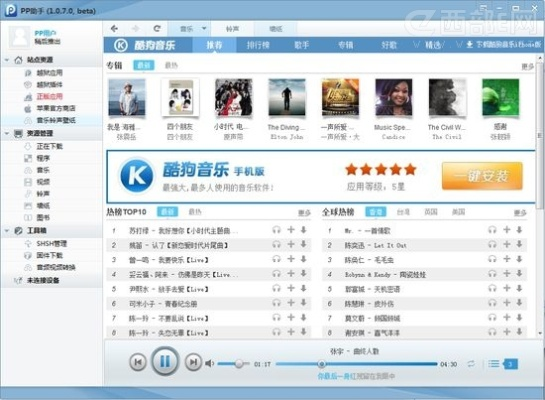Open 音频视频转换 tool
The height and width of the screenshot is (400, 545).
coord(56,267)
